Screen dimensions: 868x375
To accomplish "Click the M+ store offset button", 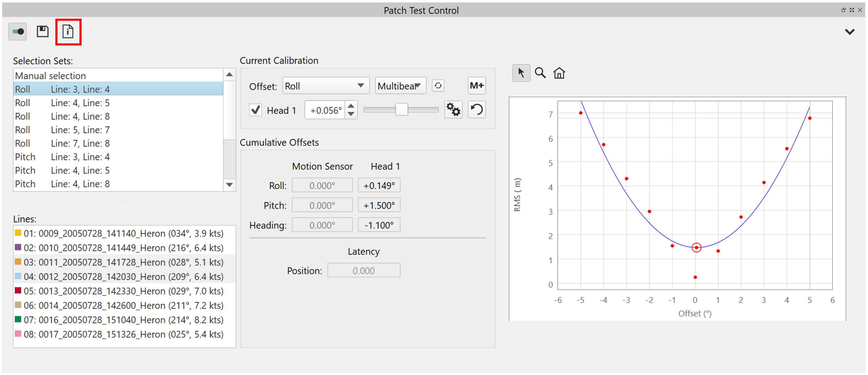I will [476, 86].
